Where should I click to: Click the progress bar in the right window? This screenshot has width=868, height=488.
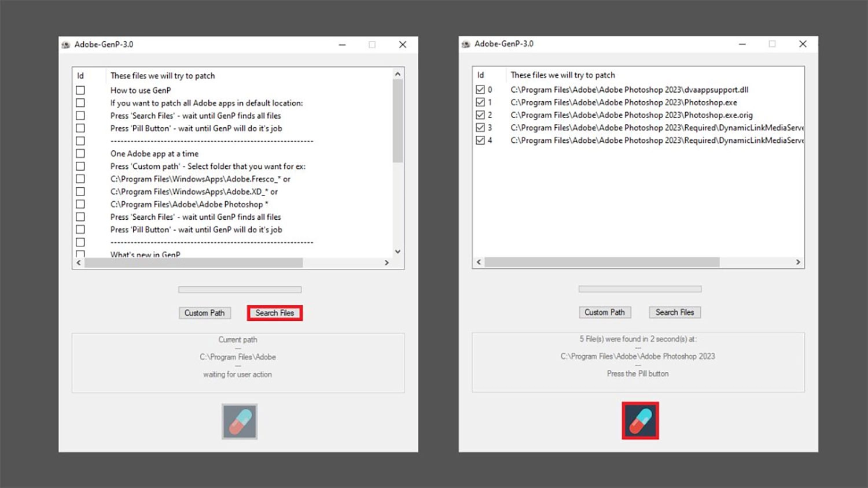[640, 289]
